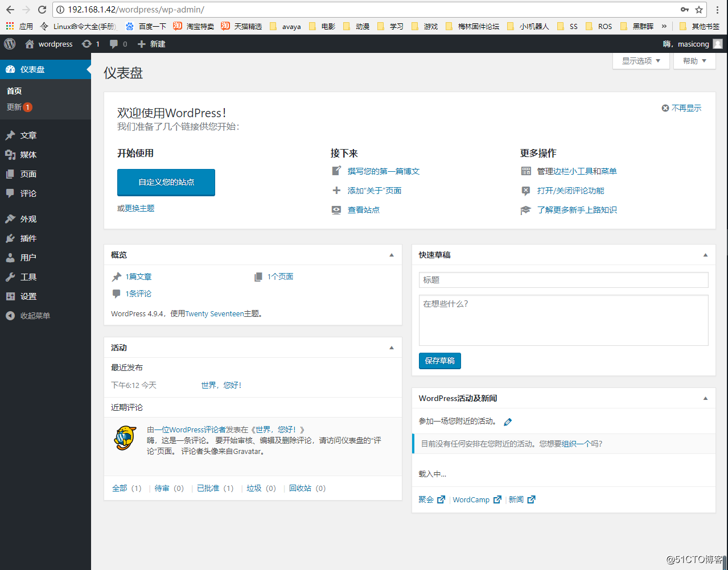
Task: Click the 在想些什么？ text area
Action: (564, 320)
